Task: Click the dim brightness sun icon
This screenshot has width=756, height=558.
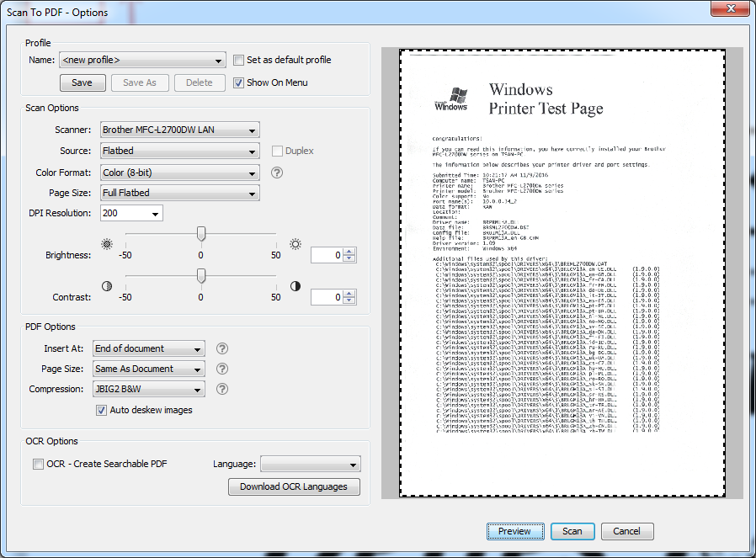Action: [107, 244]
